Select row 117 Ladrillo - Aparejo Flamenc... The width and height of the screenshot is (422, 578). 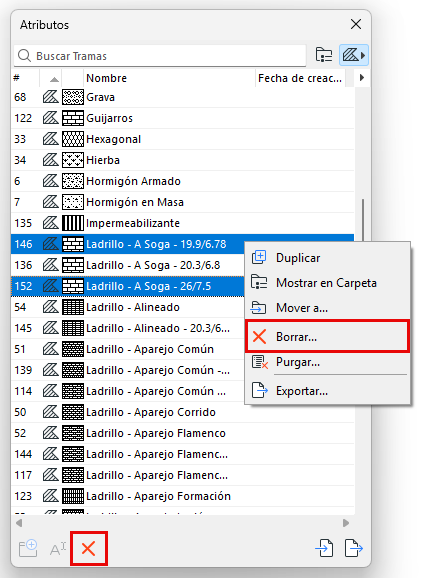[x=183, y=476]
